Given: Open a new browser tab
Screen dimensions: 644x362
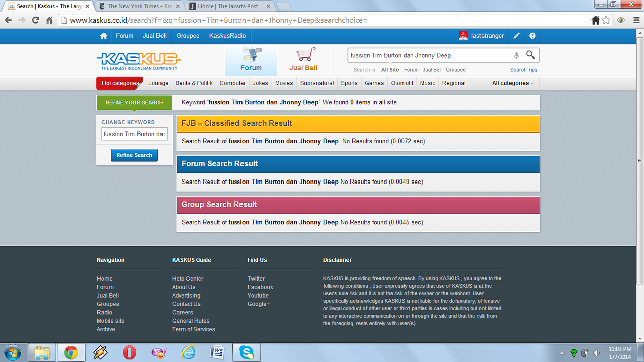Looking at the screenshot, I should point(284,6).
